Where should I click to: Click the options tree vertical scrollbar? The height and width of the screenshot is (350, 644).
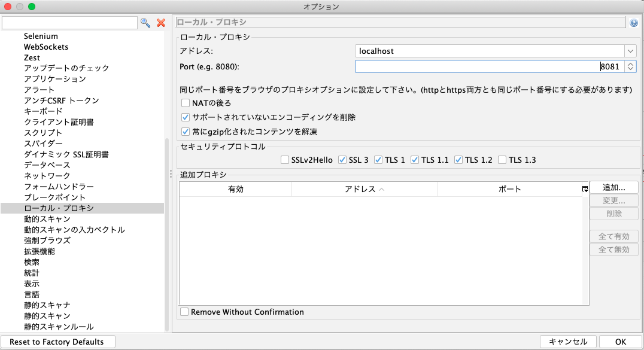click(x=167, y=235)
